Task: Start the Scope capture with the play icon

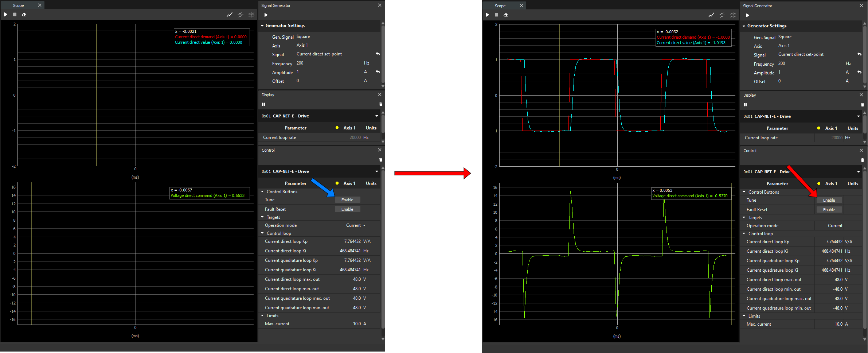Action: coord(5,14)
